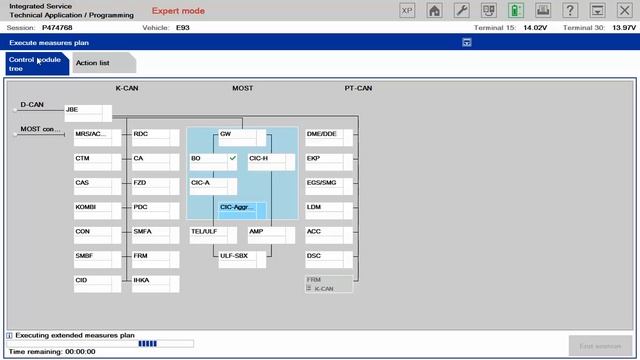
Task: Select the RDC control module
Action: coord(156,138)
